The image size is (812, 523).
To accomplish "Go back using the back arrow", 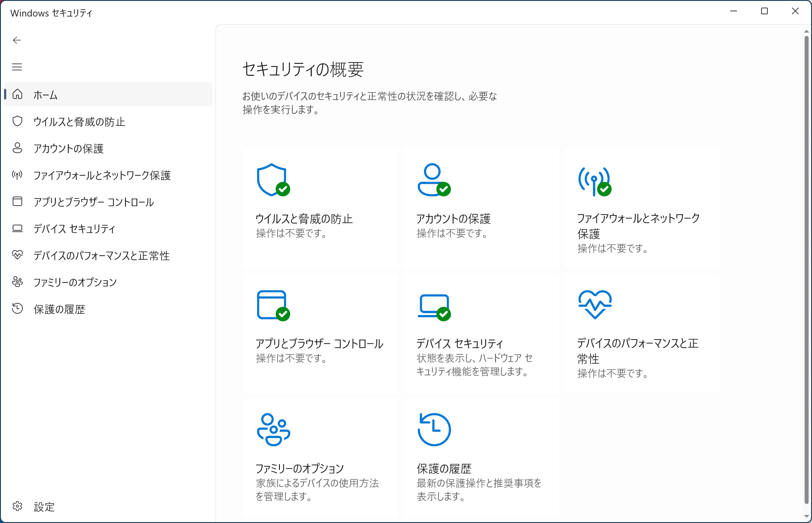I will (17, 40).
